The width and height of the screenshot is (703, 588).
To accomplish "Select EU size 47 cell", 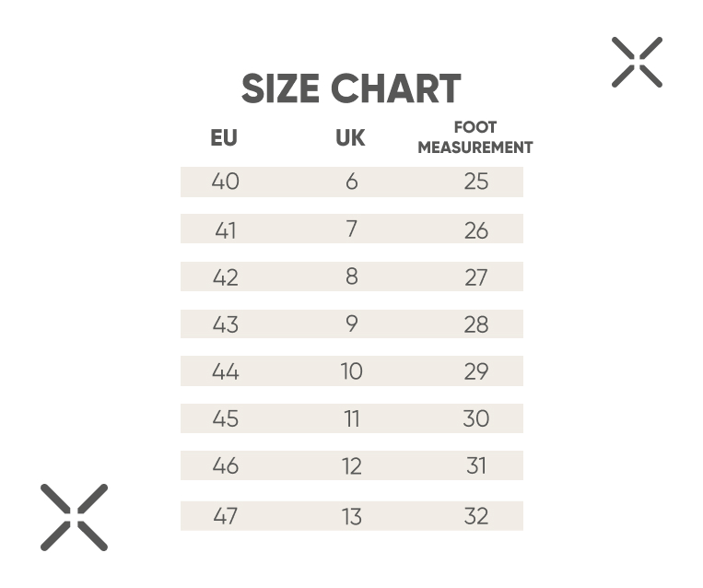I will pyautogui.click(x=225, y=516).
